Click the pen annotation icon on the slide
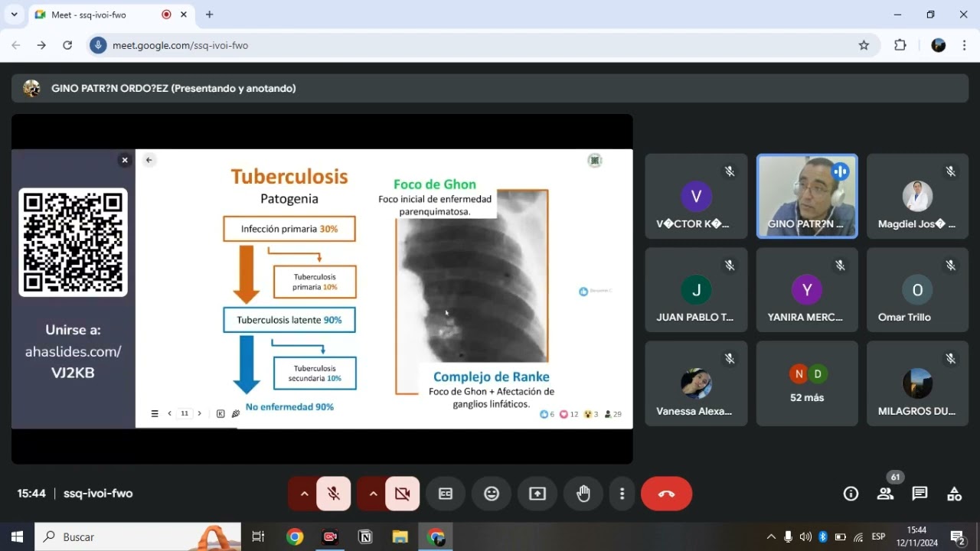980x551 pixels. 236,413
